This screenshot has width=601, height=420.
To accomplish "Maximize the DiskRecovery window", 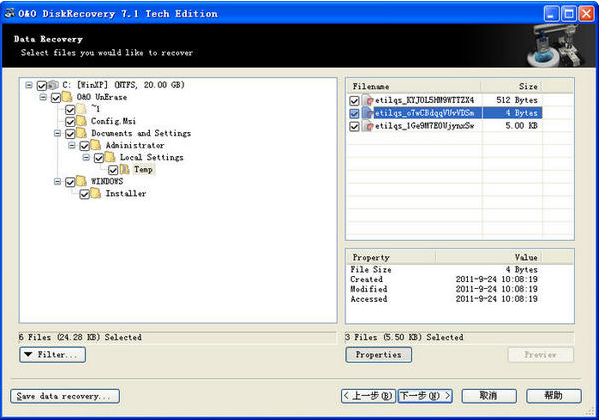I will tap(569, 14).
